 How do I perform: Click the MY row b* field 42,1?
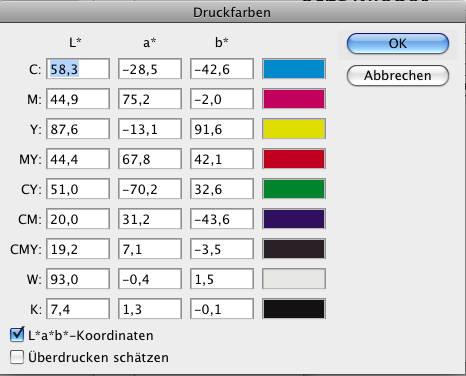pos(222,159)
